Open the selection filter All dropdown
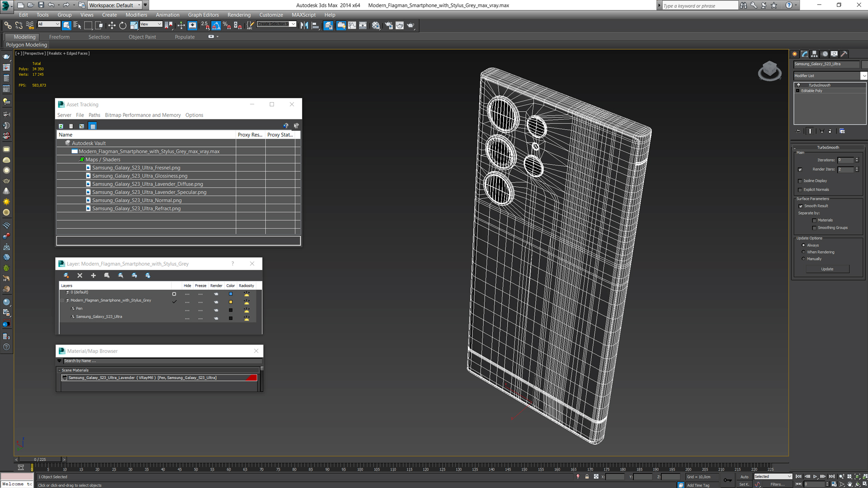The height and width of the screenshot is (488, 868). pos(49,24)
